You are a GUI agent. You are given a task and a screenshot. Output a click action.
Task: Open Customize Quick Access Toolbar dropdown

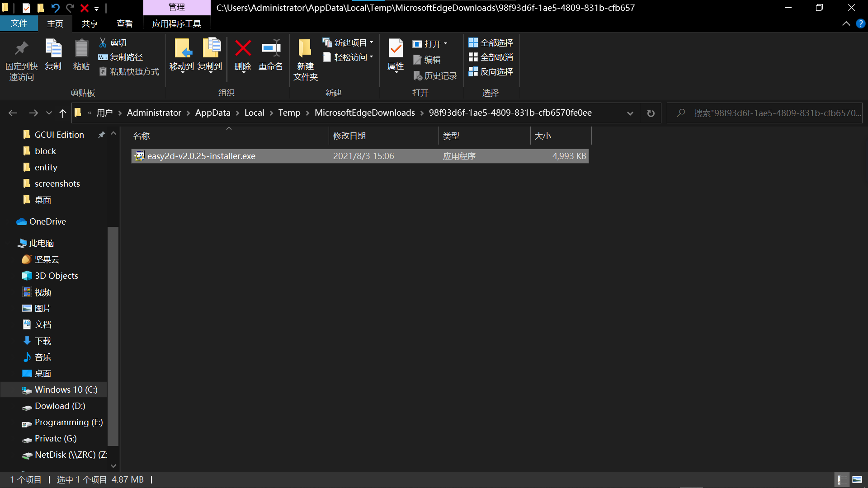pyautogui.click(x=96, y=9)
